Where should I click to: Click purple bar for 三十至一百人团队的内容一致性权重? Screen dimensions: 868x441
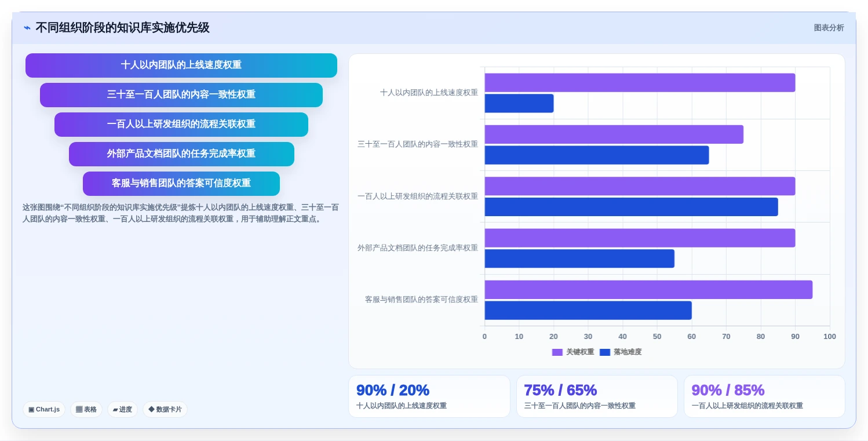point(614,134)
